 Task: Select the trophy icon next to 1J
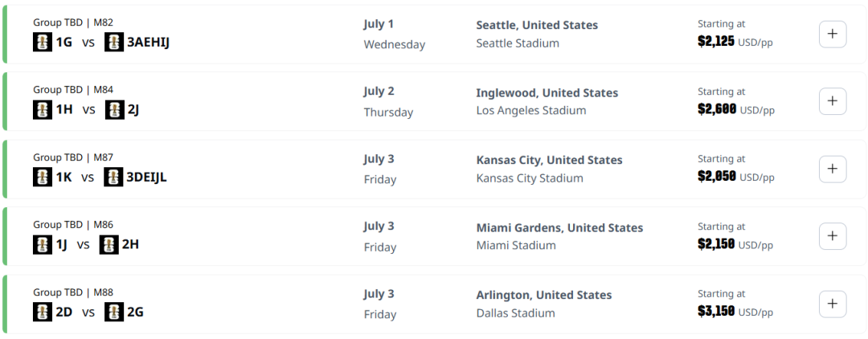coord(43,244)
